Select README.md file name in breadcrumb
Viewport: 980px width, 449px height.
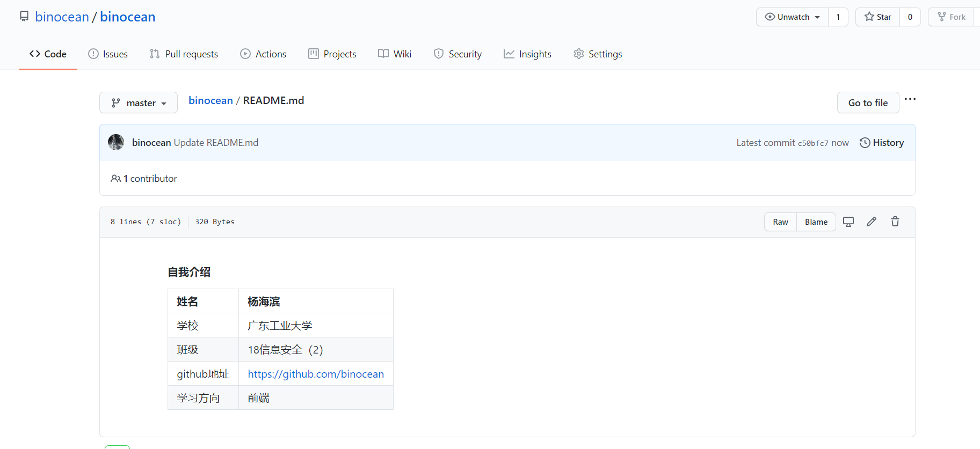point(274,101)
